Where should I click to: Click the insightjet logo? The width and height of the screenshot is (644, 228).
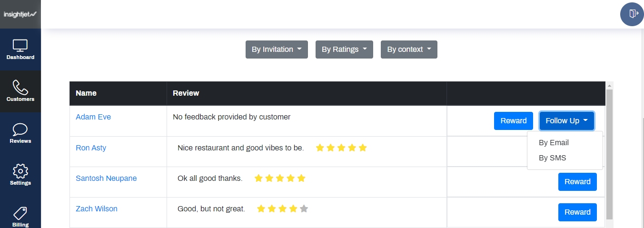[x=20, y=14]
